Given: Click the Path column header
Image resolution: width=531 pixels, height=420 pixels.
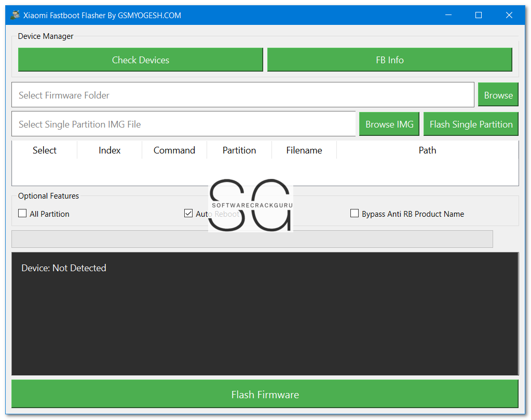Looking at the screenshot, I should [x=427, y=150].
